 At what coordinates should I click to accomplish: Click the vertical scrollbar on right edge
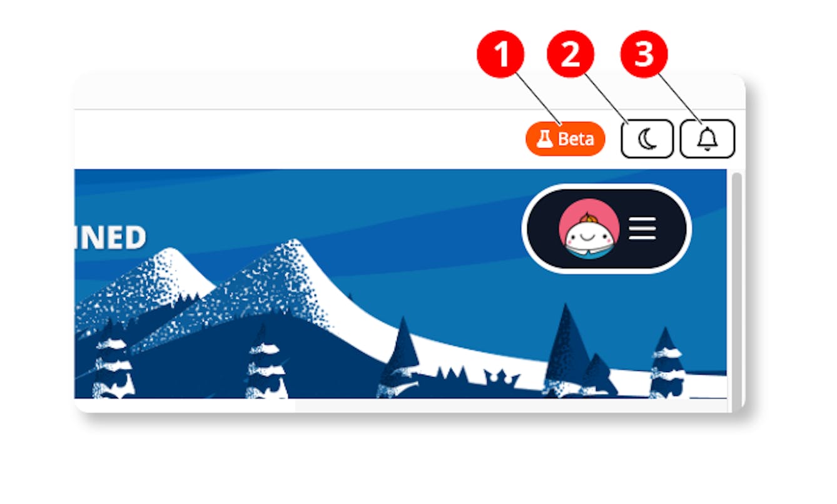point(736,288)
